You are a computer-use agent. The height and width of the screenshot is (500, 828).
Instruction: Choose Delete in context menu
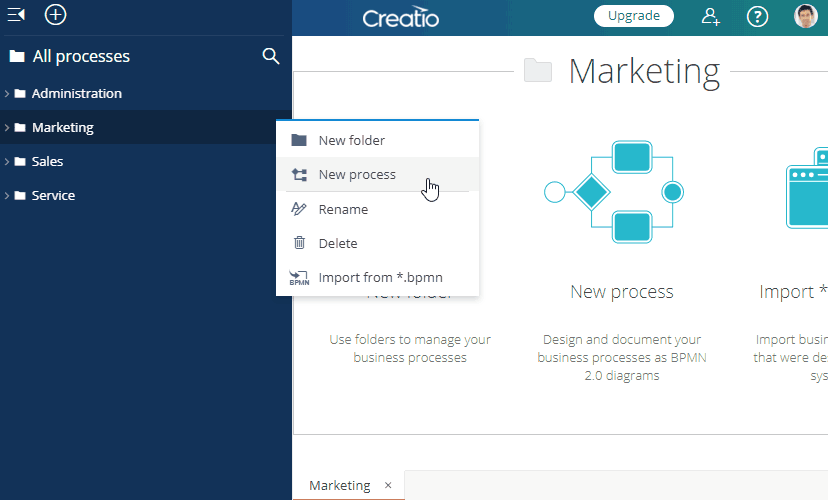tap(378, 243)
